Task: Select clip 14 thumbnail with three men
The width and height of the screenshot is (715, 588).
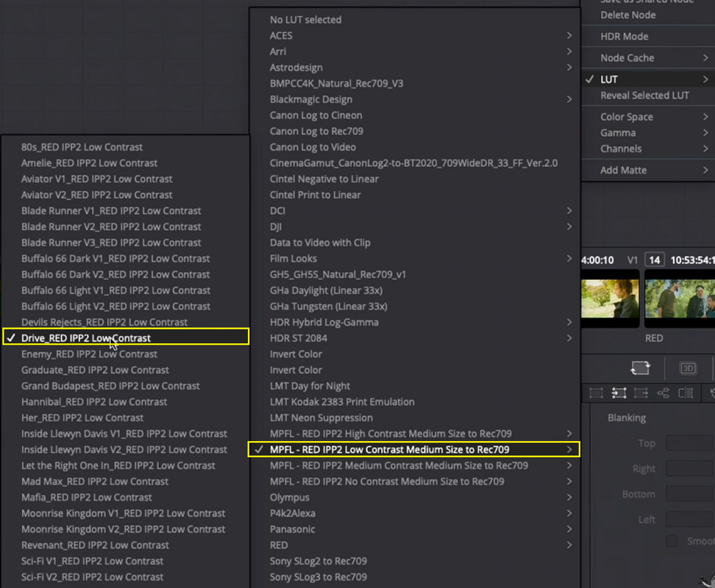Action: point(680,298)
